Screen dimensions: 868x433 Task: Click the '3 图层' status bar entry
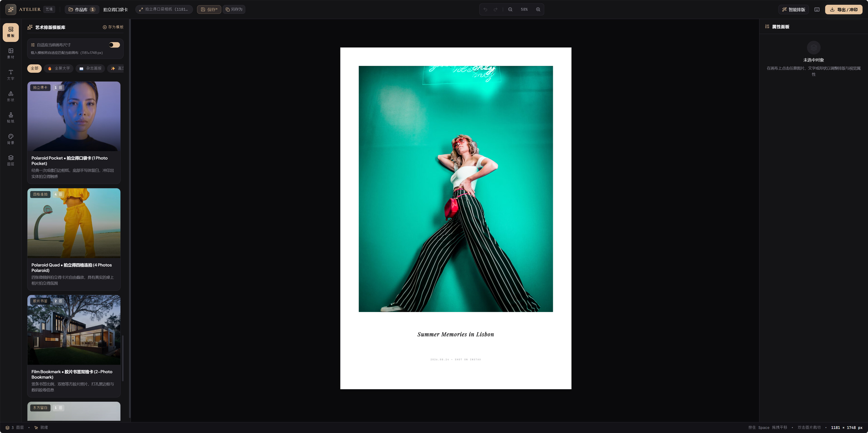(x=15, y=428)
